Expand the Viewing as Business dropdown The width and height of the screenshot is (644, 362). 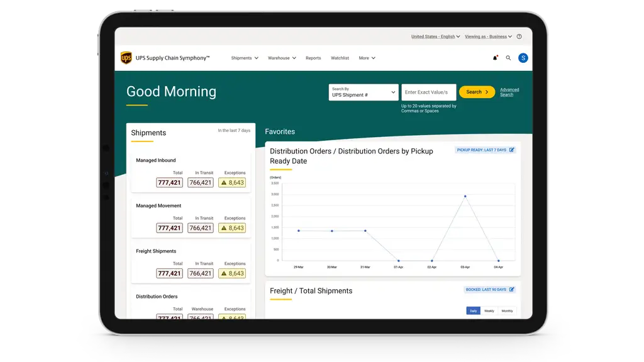point(488,36)
